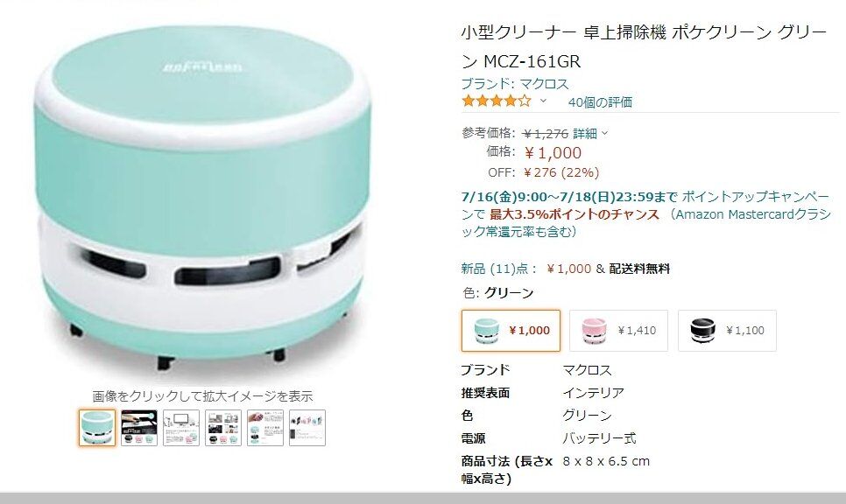Expand the 詳細 reference price details

coord(590,133)
